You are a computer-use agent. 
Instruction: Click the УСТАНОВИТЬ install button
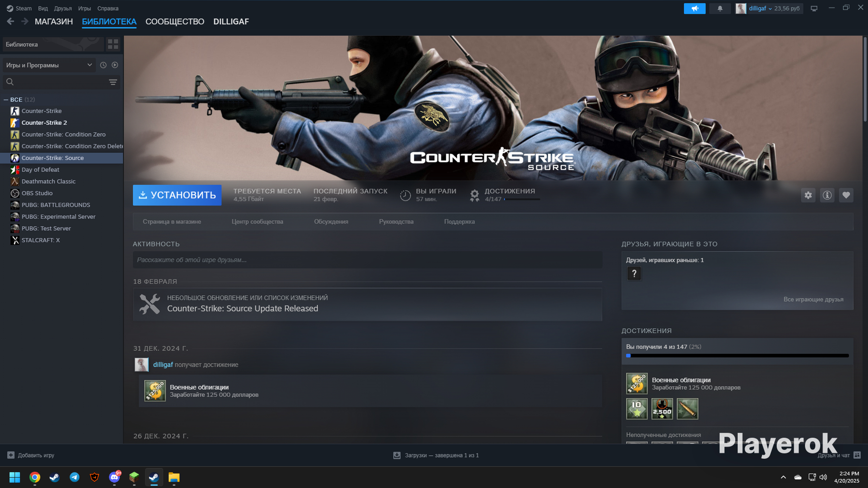[177, 195]
